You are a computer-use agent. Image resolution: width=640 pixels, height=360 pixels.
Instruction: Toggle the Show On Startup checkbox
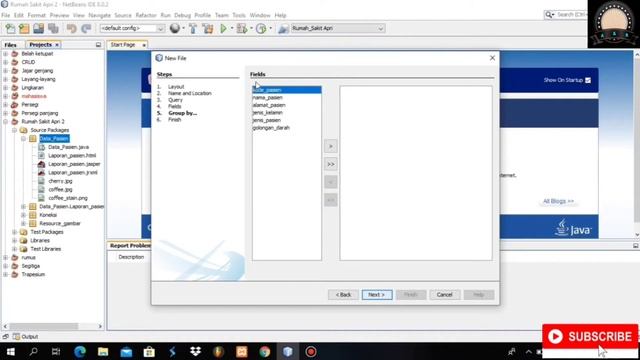(x=588, y=80)
